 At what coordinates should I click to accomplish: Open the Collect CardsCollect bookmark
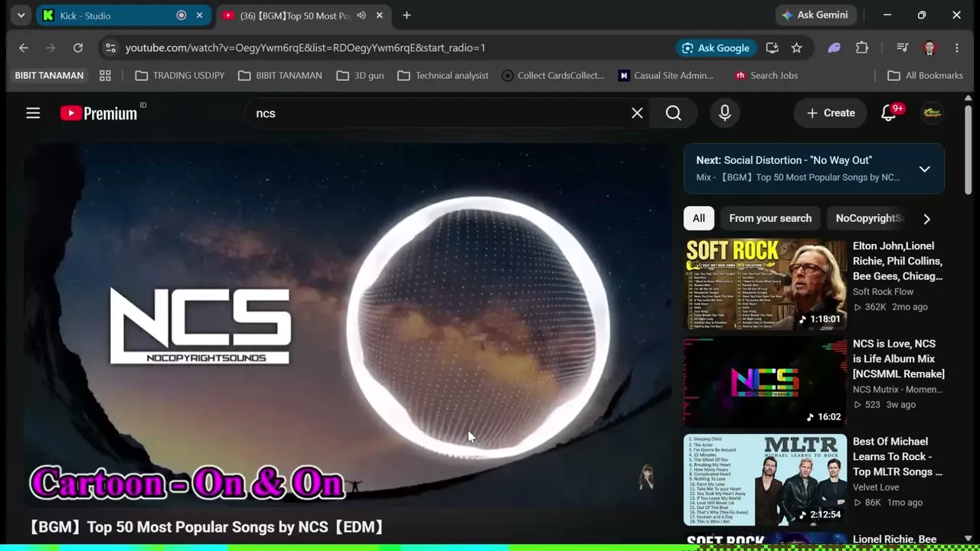point(553,76)
